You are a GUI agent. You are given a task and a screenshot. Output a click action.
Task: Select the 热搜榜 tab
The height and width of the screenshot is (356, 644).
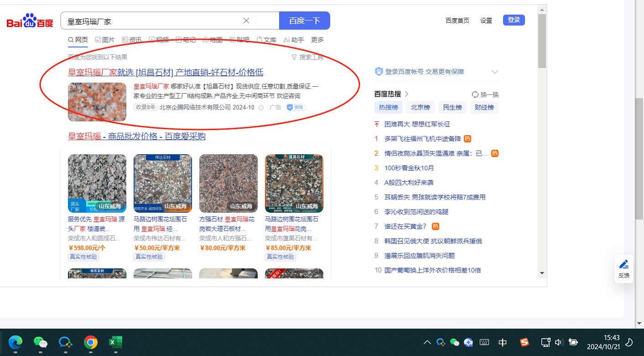389,108
